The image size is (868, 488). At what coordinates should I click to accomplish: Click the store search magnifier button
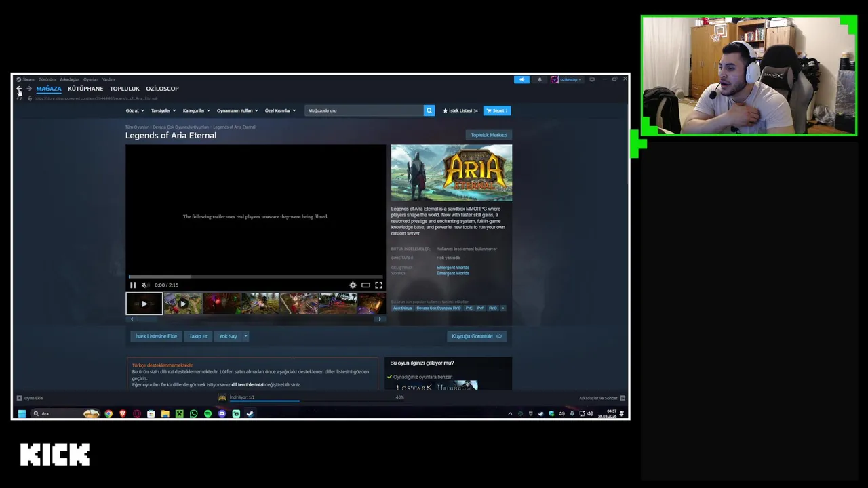click(429, 110)
